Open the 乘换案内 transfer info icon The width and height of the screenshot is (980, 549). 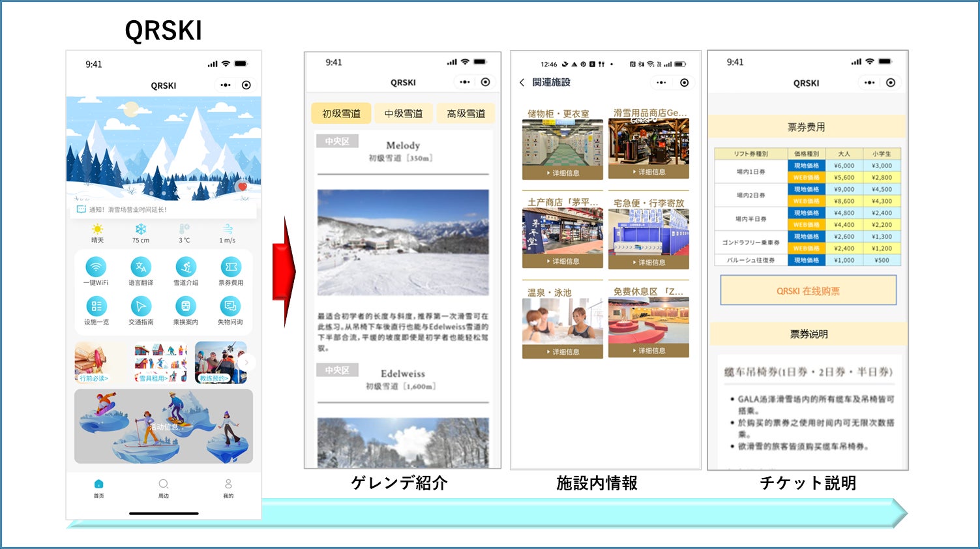point(186,306)
